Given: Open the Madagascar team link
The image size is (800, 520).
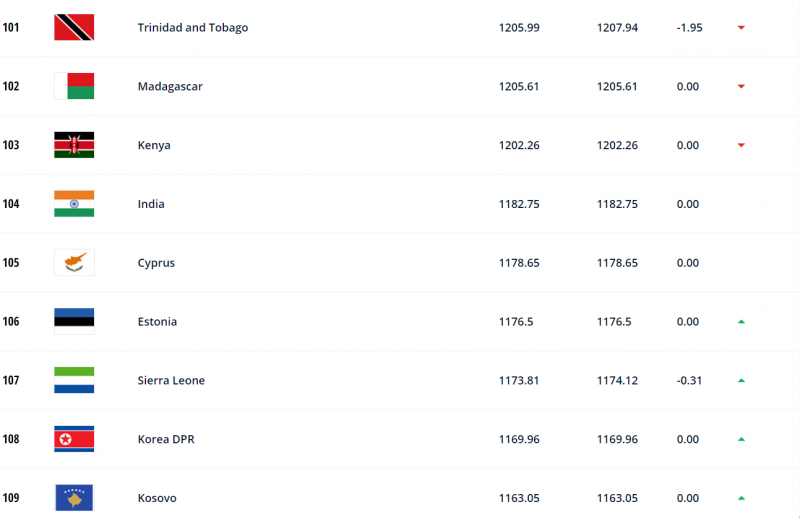Looking at the screenshot, I should 170,86.
